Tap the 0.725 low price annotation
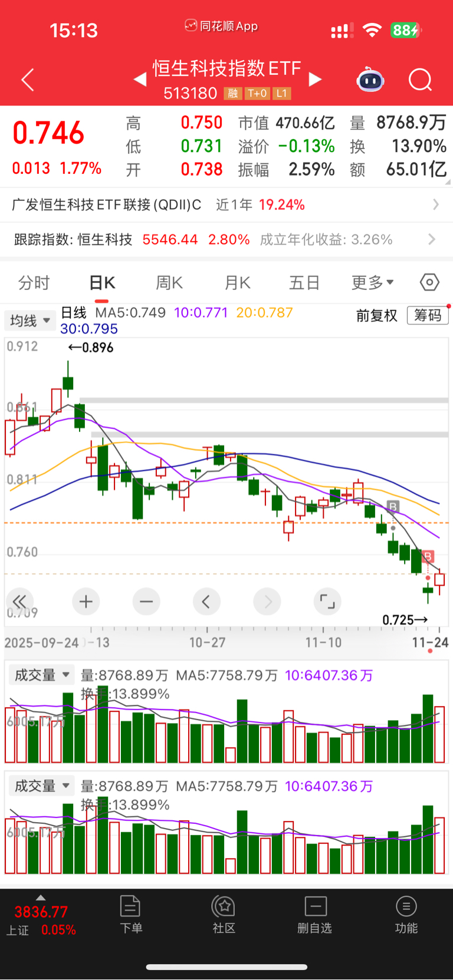 click(405, 620)
